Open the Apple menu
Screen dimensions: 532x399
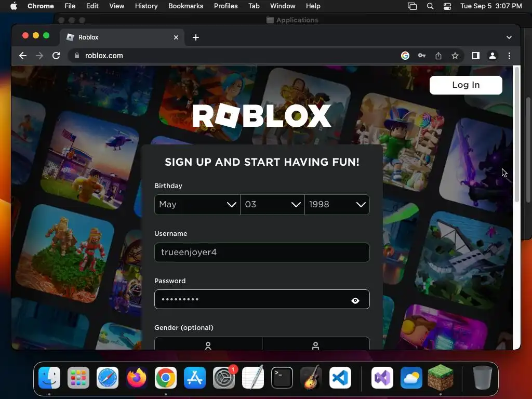coord(14,6)
